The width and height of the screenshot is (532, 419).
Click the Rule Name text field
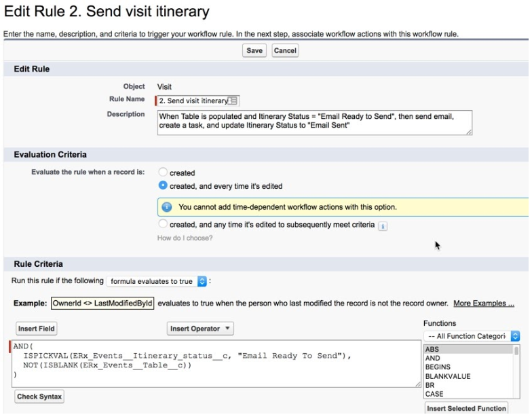[193, 101]
